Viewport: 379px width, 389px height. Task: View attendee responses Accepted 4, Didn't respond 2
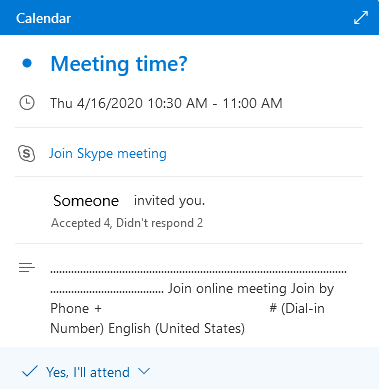point(127,223)
